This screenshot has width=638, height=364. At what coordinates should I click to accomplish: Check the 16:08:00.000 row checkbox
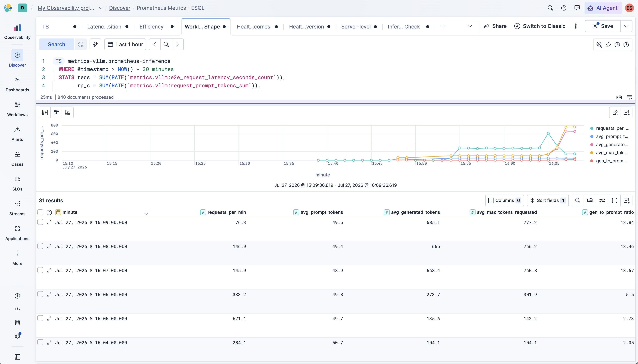(40, 246)
